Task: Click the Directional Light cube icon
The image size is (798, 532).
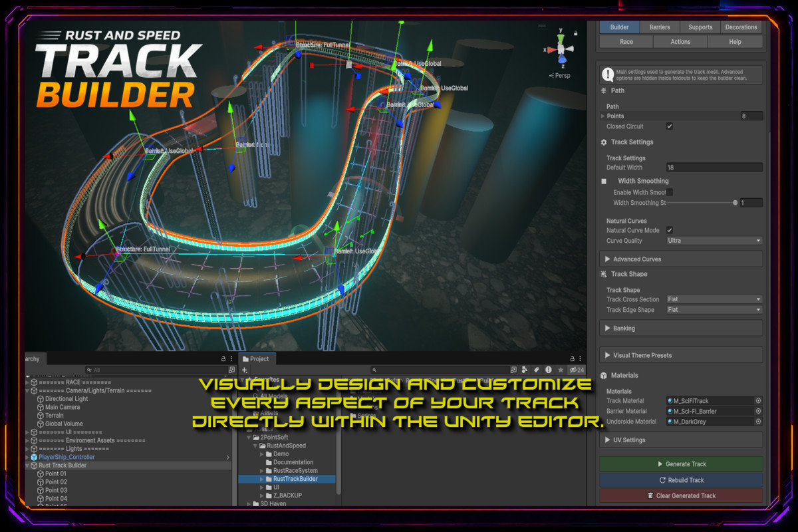Action: [40, 399]
